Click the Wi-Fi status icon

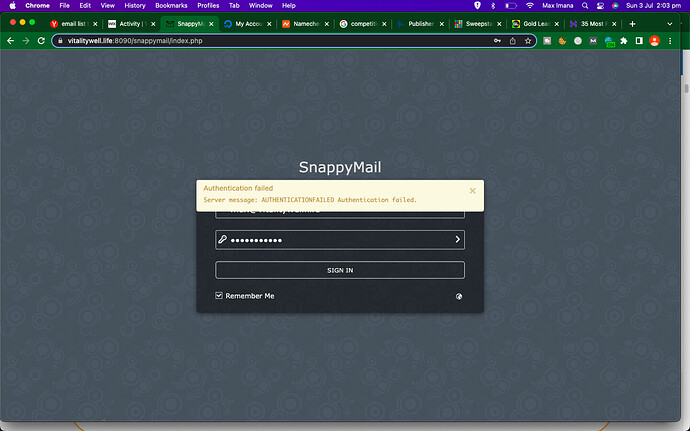pyautogui.click(x=530, y=5)
